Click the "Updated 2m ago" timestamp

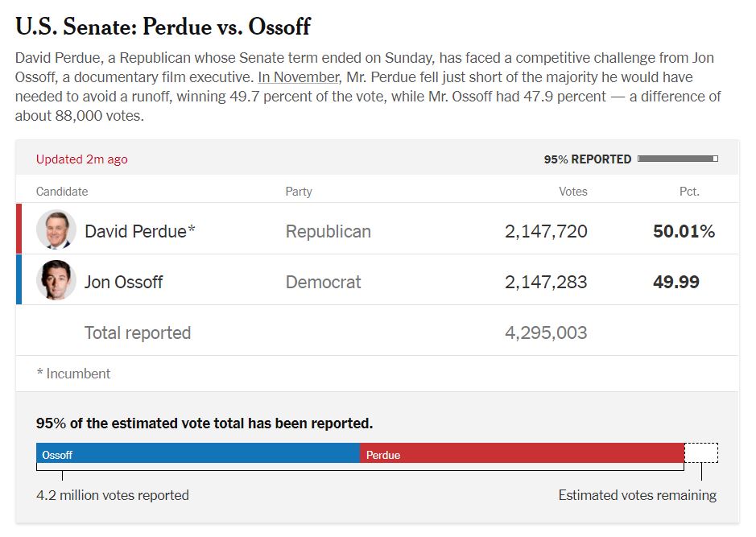coord(81,159)
